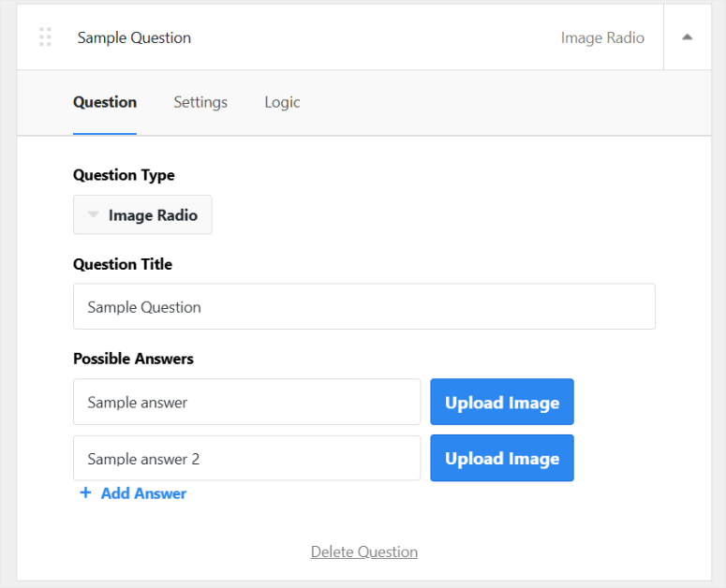The height and width of the screenshot is (588, 726).
Task: Open the Logic tab
Action: [282, 102]
